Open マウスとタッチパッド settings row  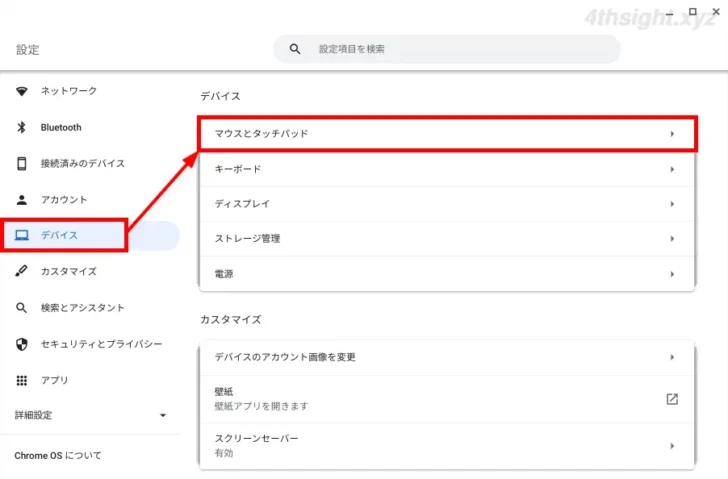[x=447, y=134]
